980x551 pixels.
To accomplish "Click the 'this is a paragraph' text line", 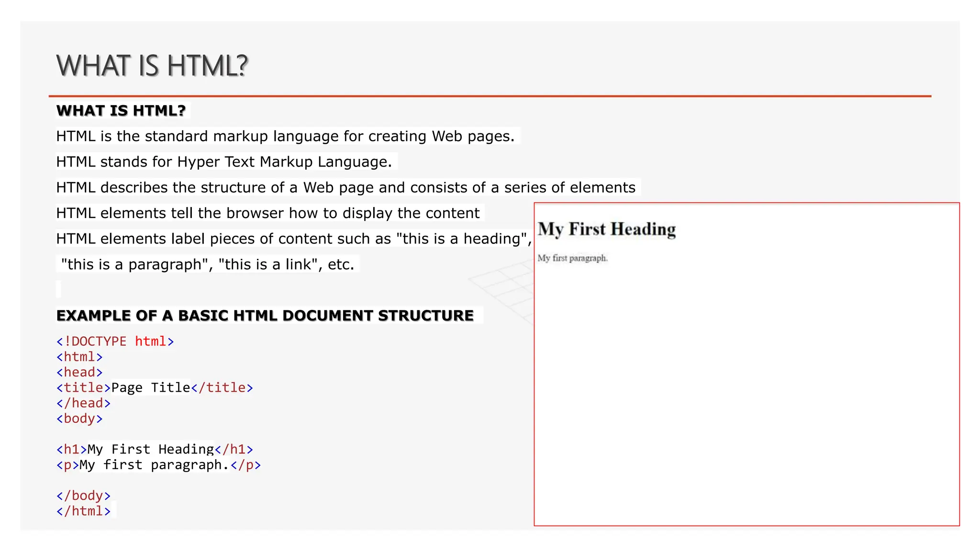I will tap(207, 264).
